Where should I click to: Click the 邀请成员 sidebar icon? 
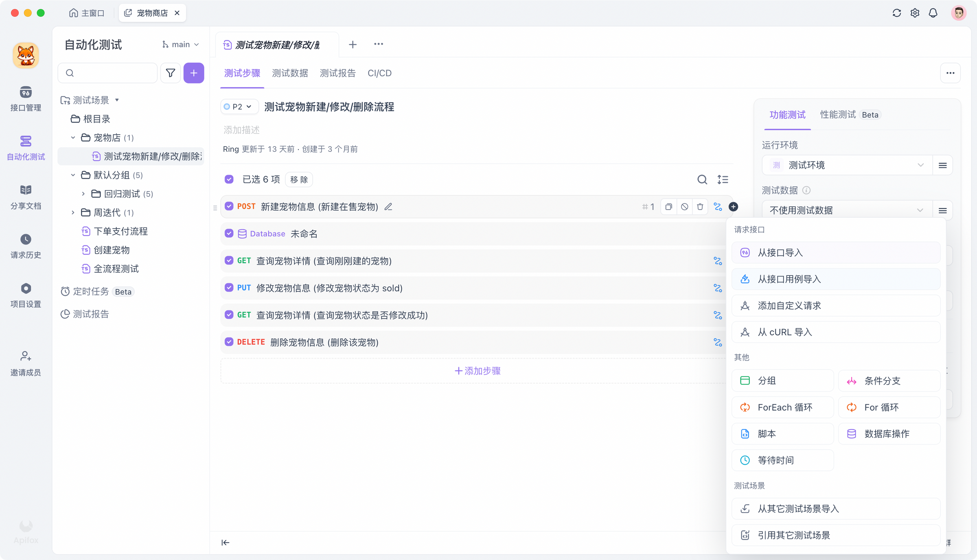pos(25,362)
